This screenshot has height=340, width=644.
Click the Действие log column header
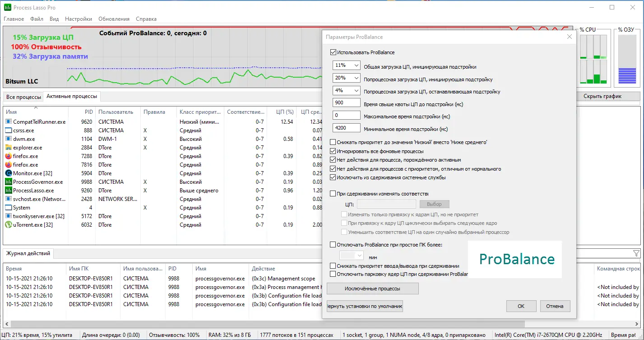pyautogui.click(x=285, y=269)
